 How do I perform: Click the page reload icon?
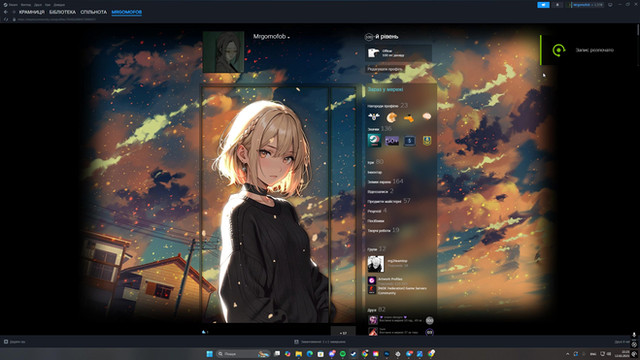tap(6, 19)
